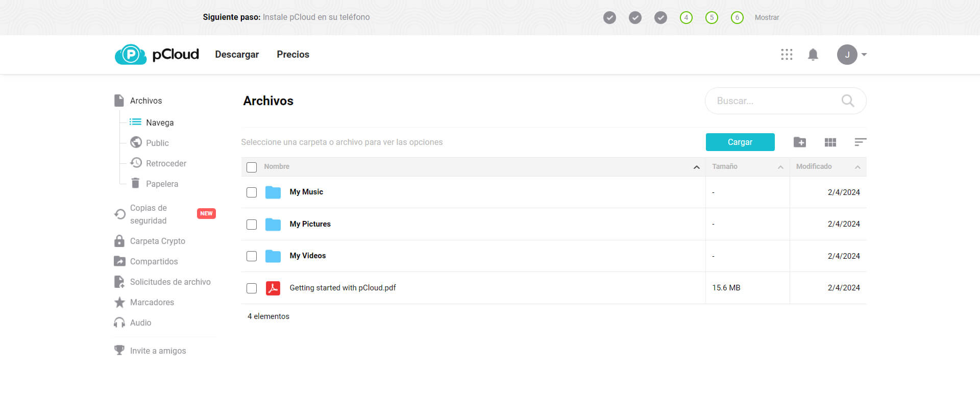Open Retroceder in sidebar

click(x=166, y=163)
